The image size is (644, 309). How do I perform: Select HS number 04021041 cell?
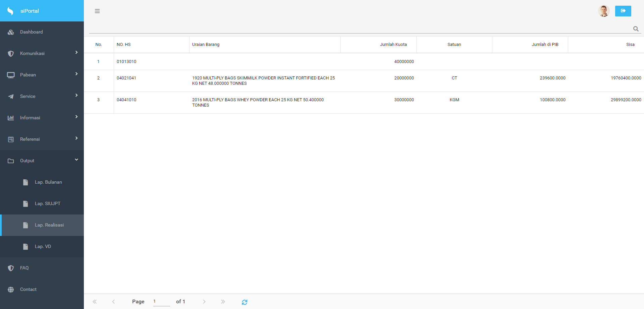click(x=152, y=81)
